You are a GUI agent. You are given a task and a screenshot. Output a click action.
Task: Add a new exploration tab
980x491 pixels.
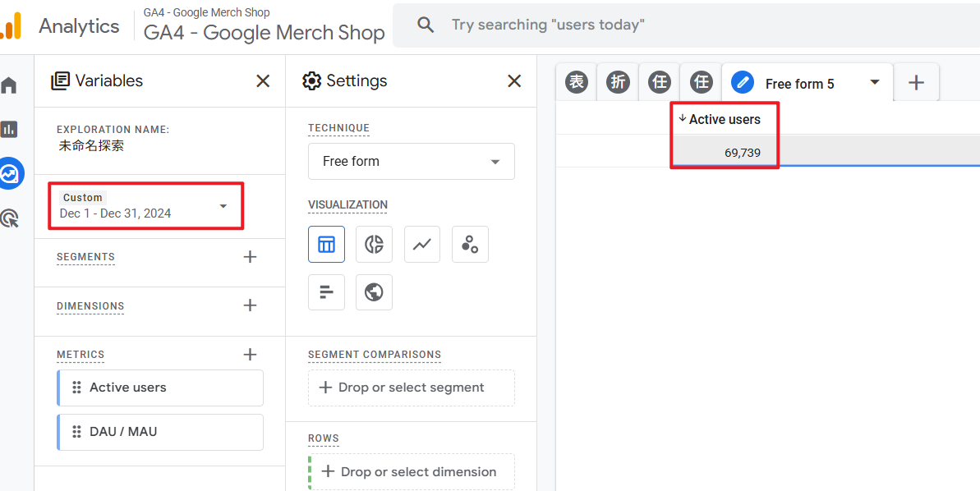(916, 82)
